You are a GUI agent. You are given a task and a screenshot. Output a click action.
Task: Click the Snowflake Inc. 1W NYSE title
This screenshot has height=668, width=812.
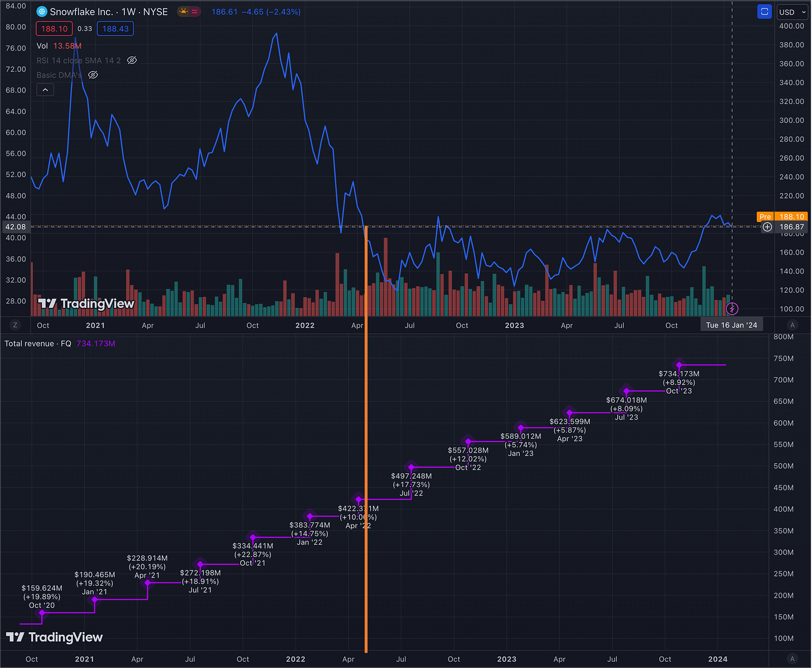(x=109, y=12)
